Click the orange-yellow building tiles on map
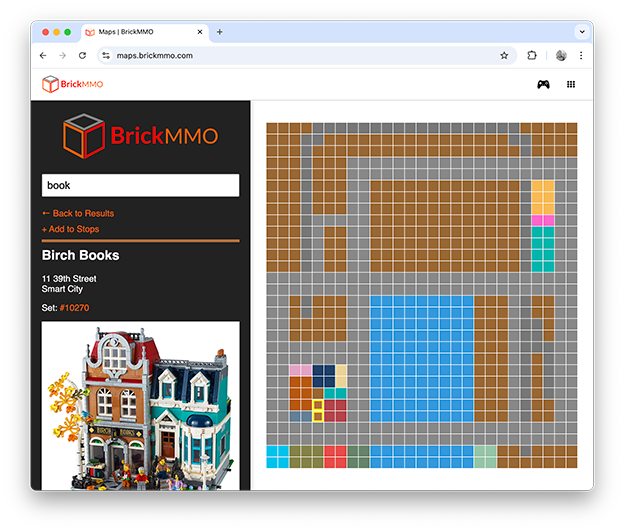This screenshot has width=624, height=531. [542, 197]
